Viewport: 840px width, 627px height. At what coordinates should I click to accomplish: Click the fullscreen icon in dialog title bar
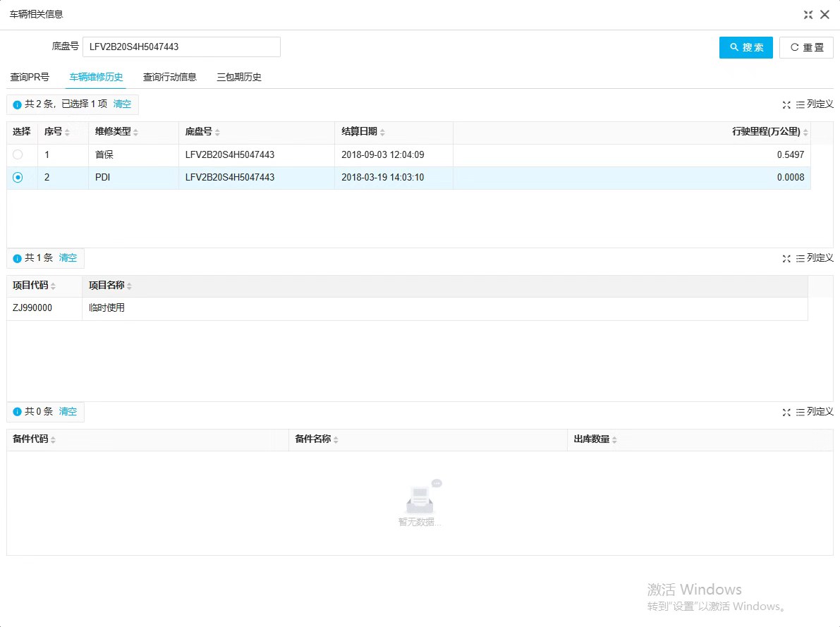808,15
